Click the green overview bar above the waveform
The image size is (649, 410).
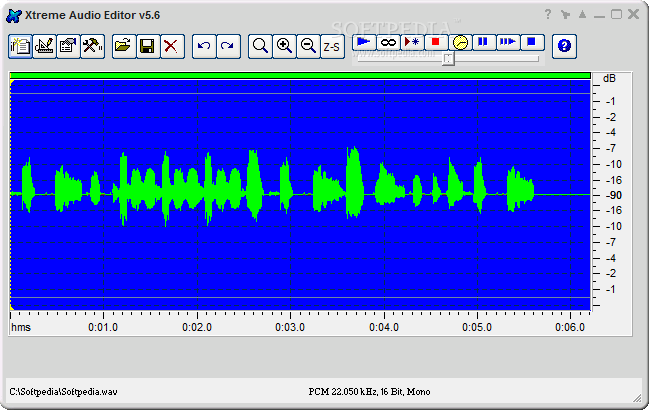300,75
